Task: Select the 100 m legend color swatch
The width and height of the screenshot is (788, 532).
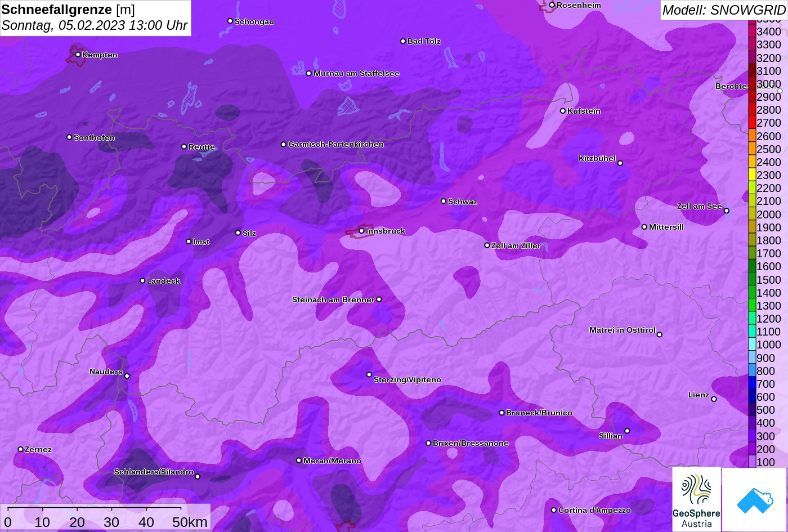Action: (x=752, y=462)
